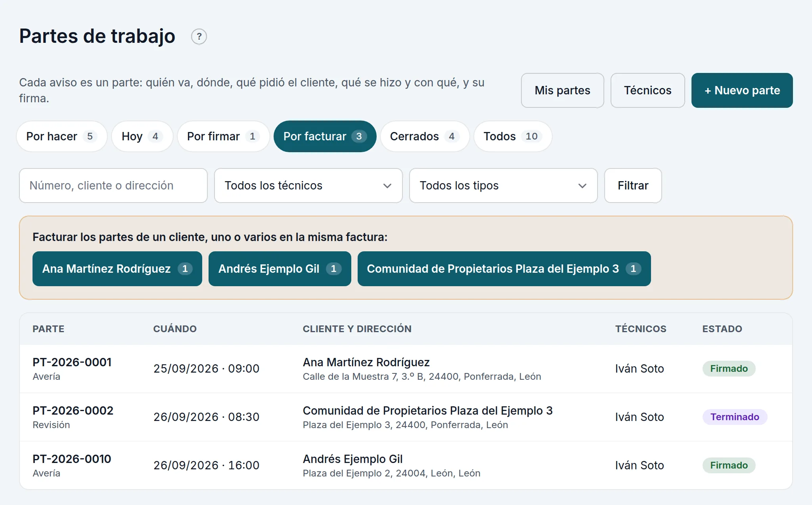Image resolution: width=812 pixels, height=505 pixels.
Task: Create a new parte with + Nuevo parte
Action: pos(742,90)
